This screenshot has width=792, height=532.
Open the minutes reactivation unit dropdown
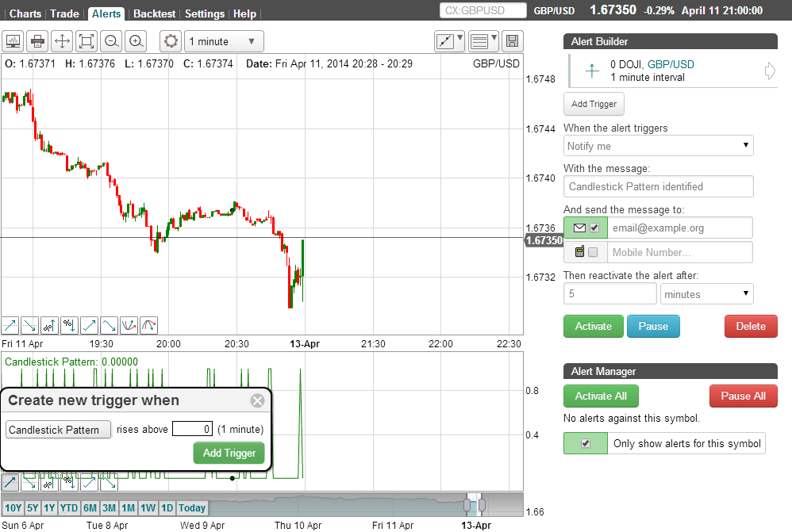click(x=706, y=294)
